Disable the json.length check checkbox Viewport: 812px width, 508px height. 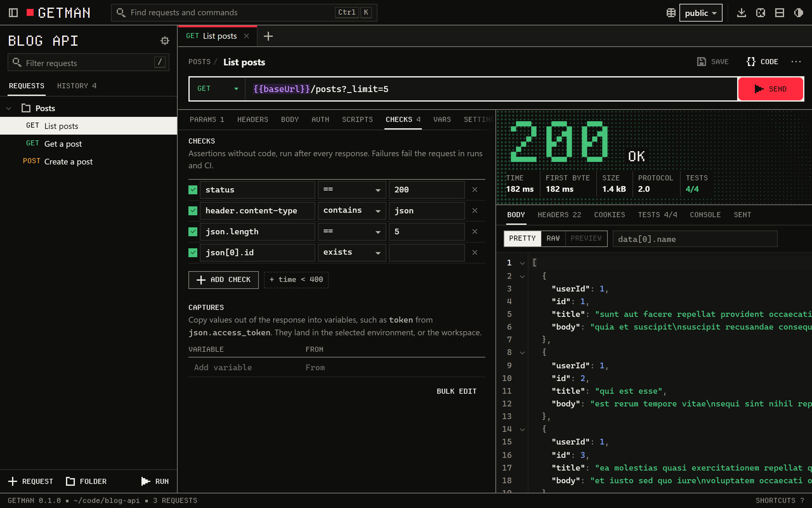coord(193,231)
